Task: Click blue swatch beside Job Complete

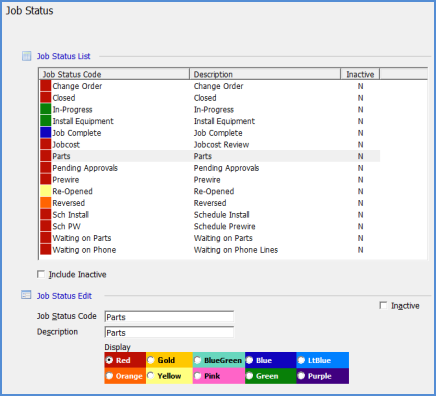Action: (45, 133)
